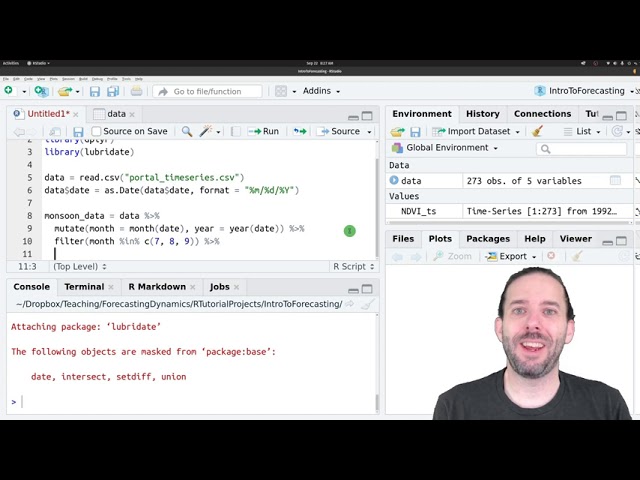Click the Source button
The width and height of the screenshot is (640, 480).
(x=340, y=131)
